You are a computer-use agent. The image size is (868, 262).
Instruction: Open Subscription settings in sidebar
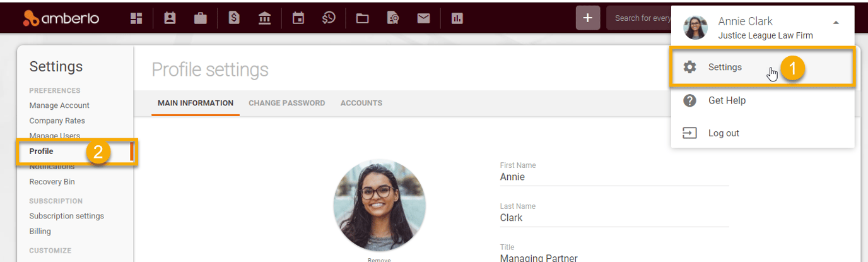[66, 216]
